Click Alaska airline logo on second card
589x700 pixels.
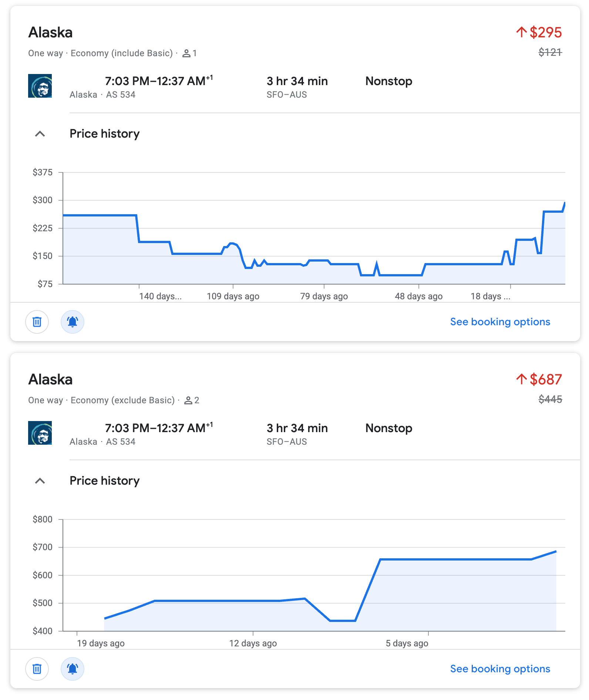(40, 433)
